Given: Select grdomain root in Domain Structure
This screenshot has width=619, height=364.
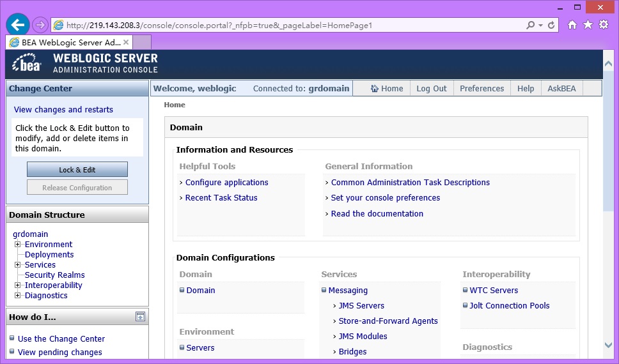Looking at the screenshot, I should click(31, 234).
